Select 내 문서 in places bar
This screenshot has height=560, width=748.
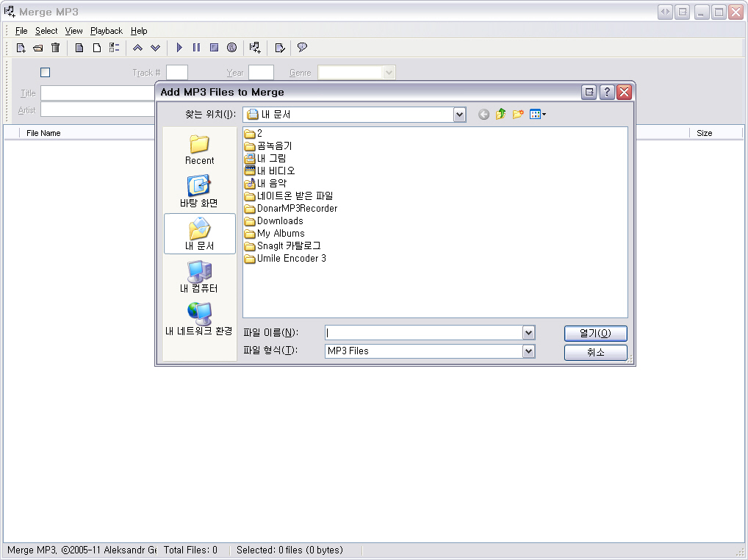(199, 234)
